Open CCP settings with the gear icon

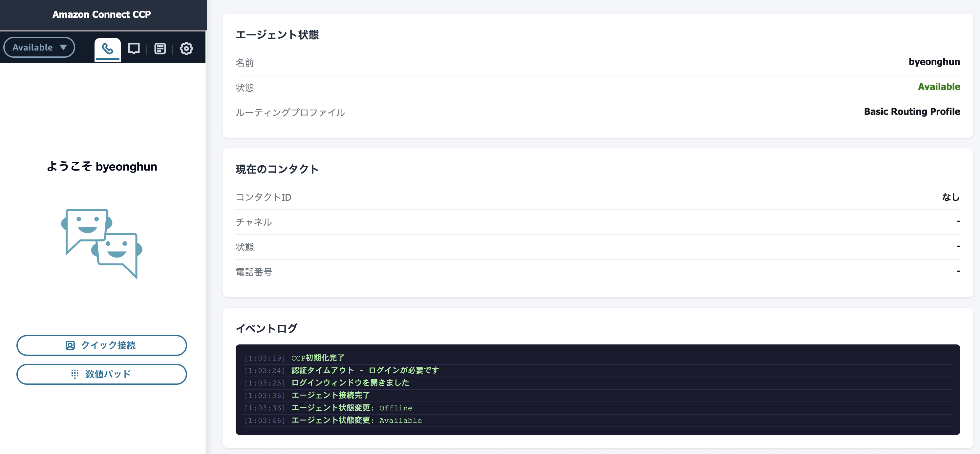coord(186,48)
